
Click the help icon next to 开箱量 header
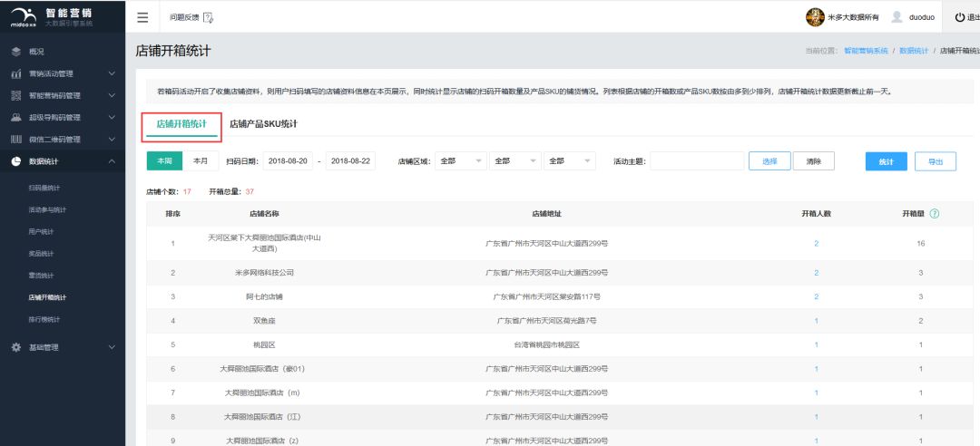(935, 214)
